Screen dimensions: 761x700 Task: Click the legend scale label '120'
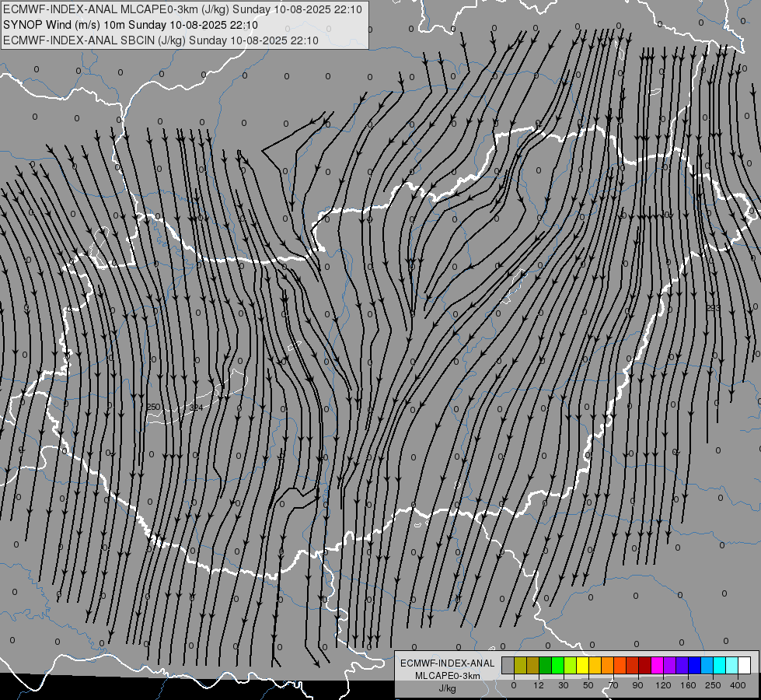663,685
